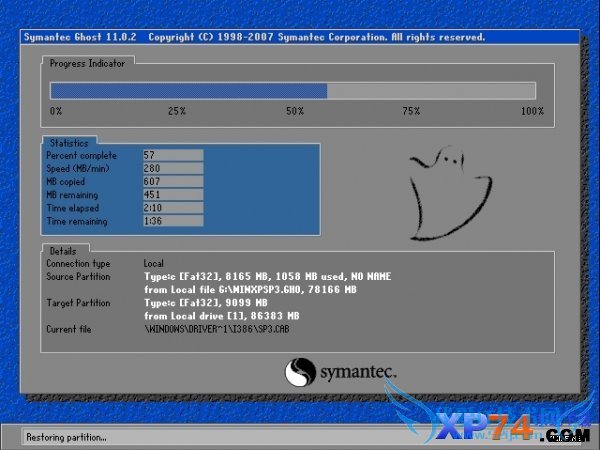Select the Speed (MB/min) value field
600x450 pixels.
pyautogui.click(x=173, y=168)
